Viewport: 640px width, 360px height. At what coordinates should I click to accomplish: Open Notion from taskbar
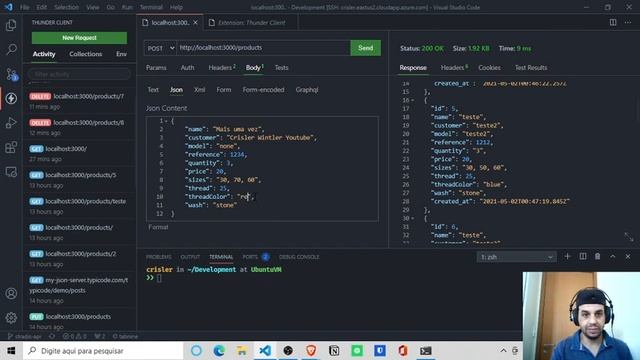[x=334, y=350]
